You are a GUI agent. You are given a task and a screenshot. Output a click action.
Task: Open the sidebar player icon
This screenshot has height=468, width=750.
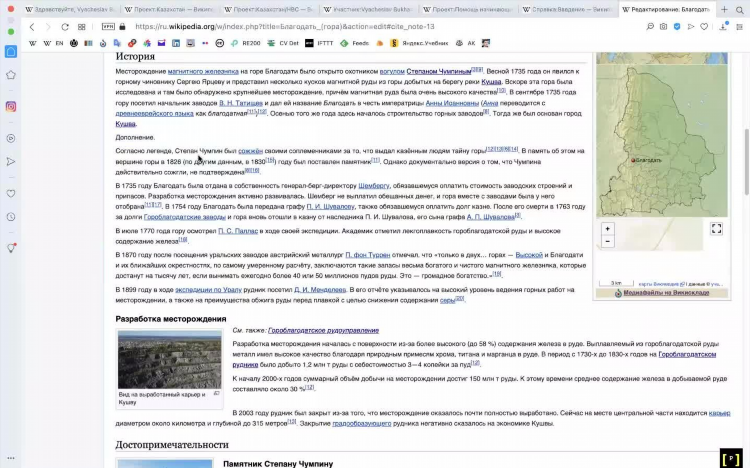pyautogui.click(x=11, y=138)
